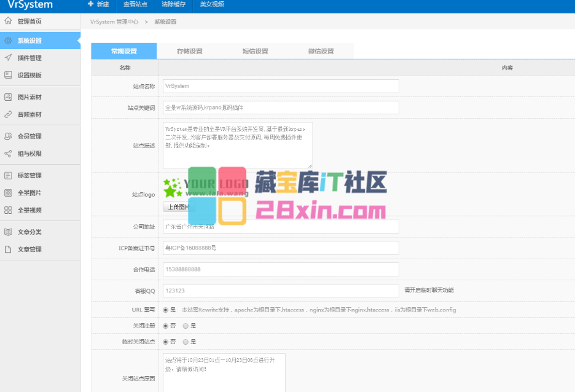Select 是 for 临时关闭站点
Screen dimensions: 575x392
pyautogui.click(x=186, y=342)
